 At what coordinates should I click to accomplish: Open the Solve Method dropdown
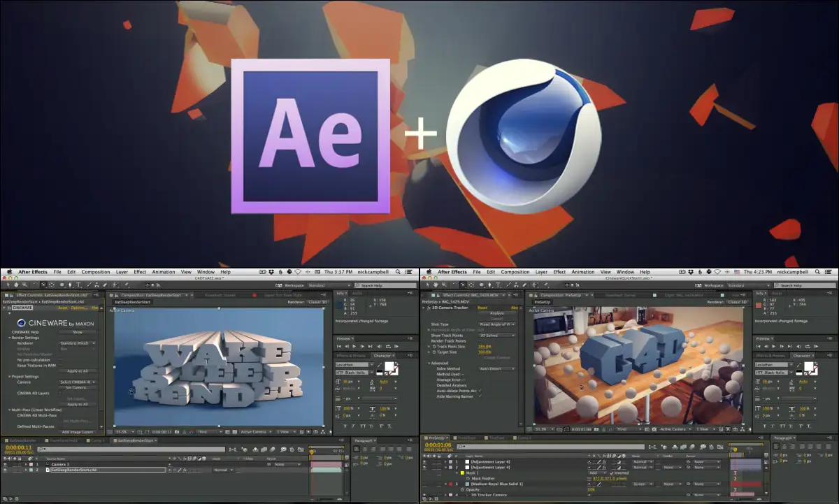click(497, 368)
